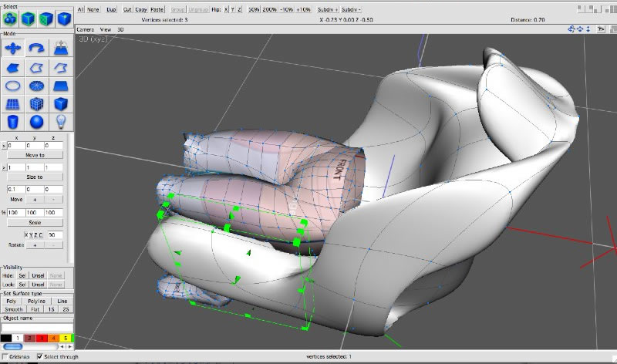617x364 pixels.
Task: Create a subdivided mesh cube
Action: click(36, 104)
